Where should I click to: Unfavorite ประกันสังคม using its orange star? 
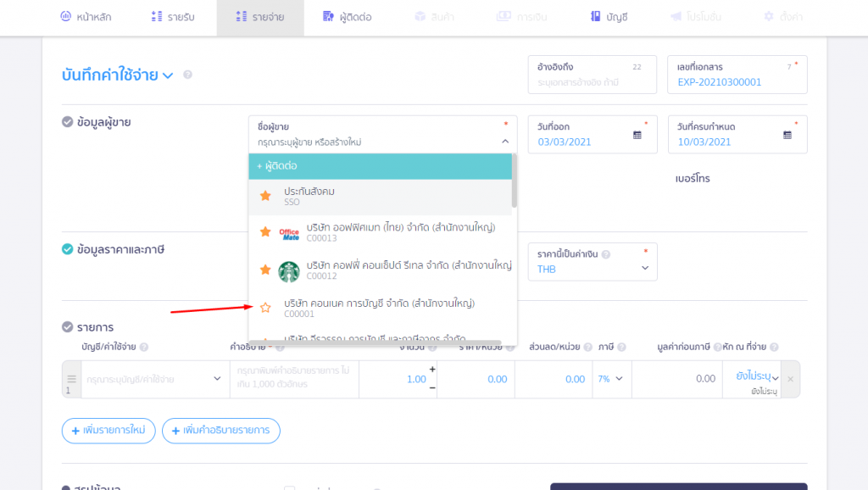265,196
